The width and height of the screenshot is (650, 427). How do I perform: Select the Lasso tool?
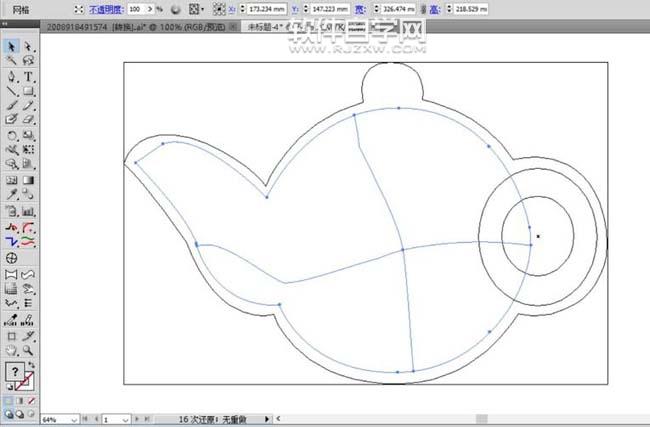[x=28, y=61]
